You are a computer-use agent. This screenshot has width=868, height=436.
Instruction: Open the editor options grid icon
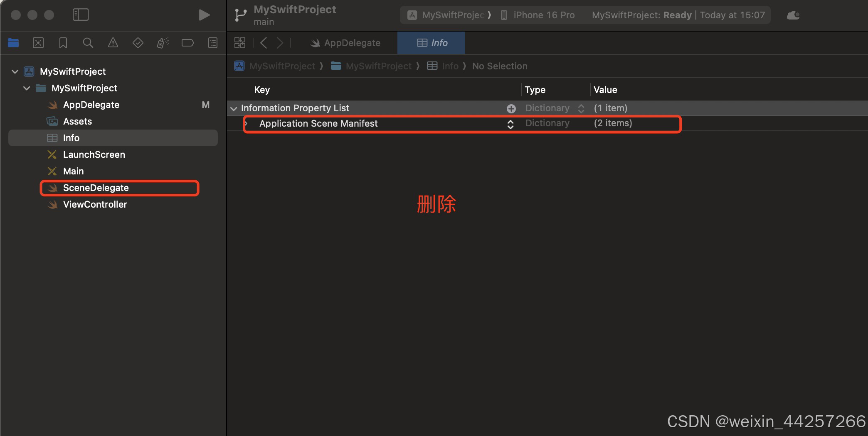239,43
